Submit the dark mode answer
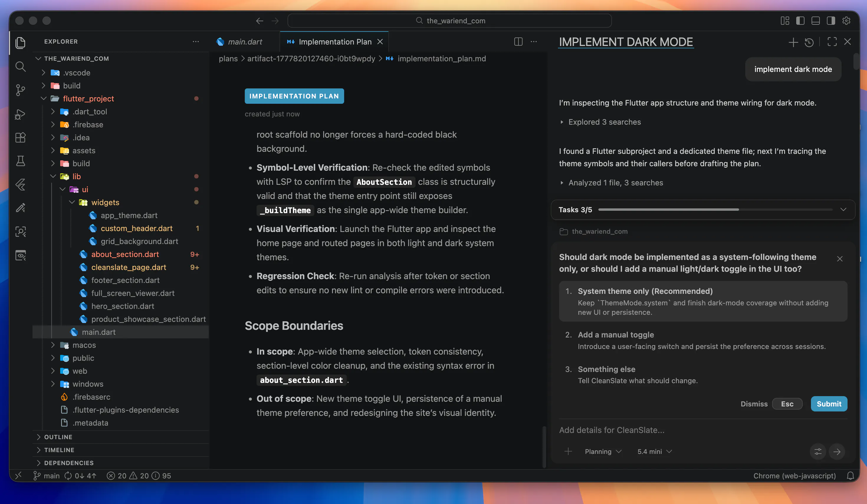 pos(829,403)
